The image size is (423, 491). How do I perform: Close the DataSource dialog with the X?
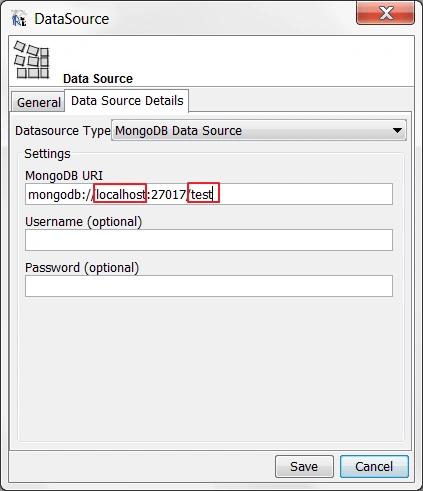click(x=385, y=13)
